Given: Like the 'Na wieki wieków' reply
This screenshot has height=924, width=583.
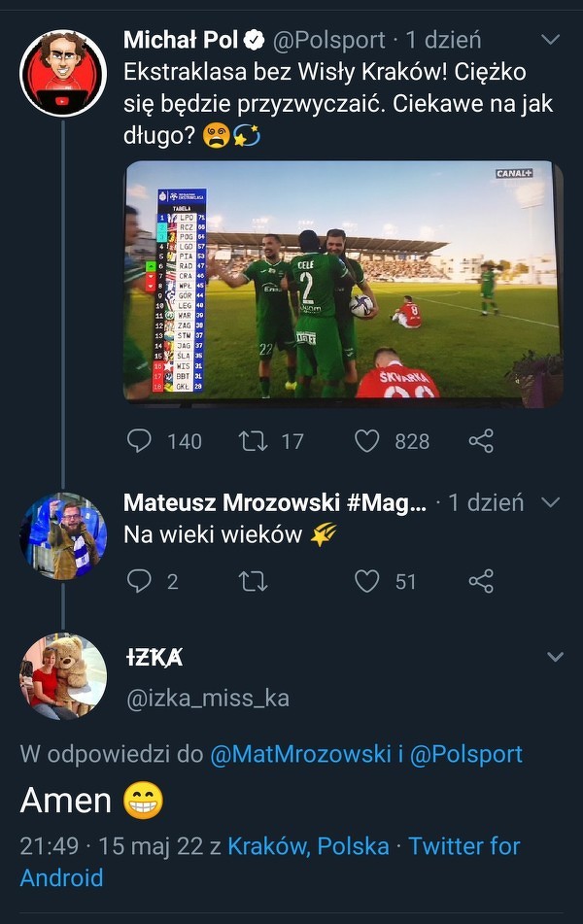Looking at the screenshot, I should (367, 581).
